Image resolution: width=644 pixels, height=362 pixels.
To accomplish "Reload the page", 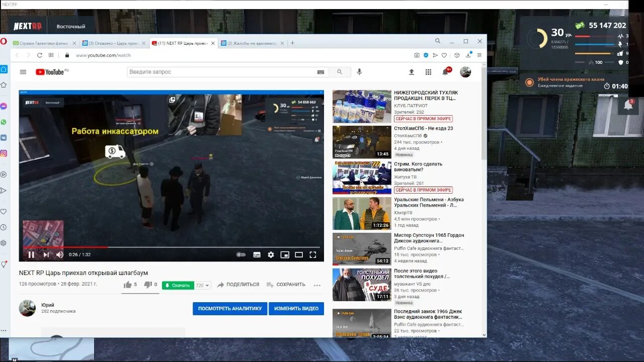I will tap(40, 55).
